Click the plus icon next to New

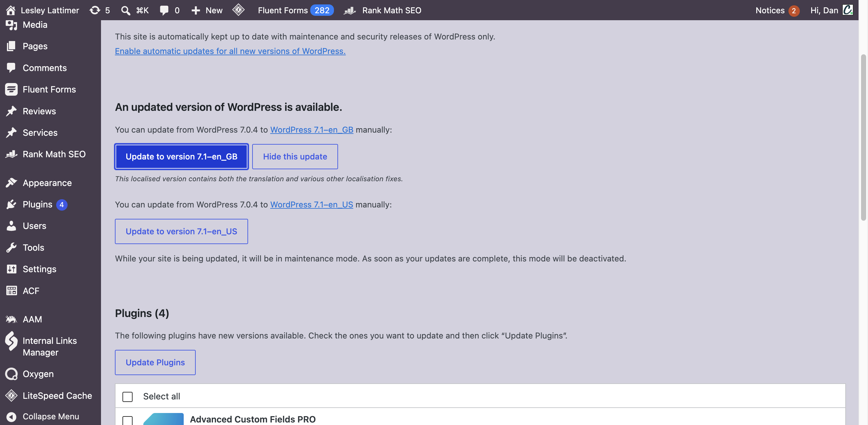(x=196, y=10)
